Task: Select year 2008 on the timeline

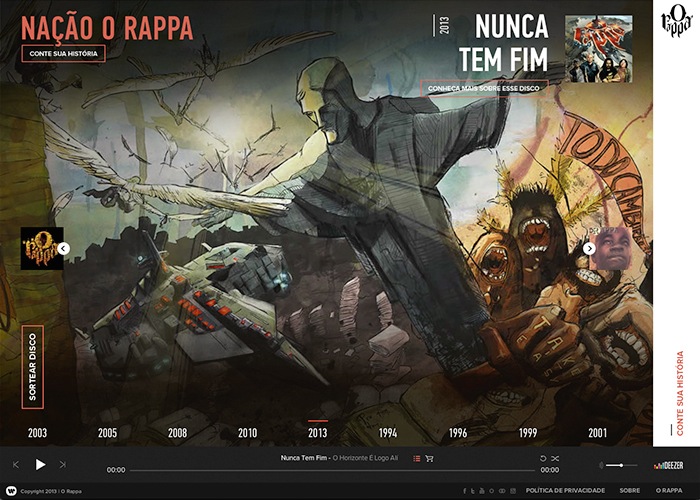Action: pyautogui.click(x=178, y=433)
